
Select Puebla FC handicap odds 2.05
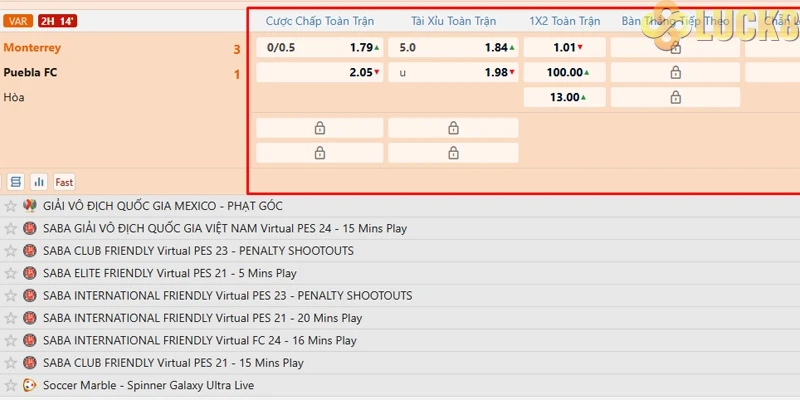(319, 72)
